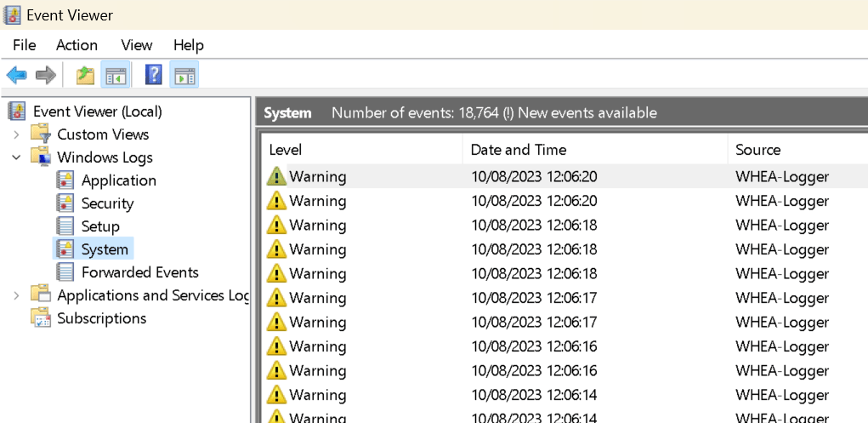868x423 pixels.
Task: Click the Up One Level folder icon
Action: click(85, 75)
